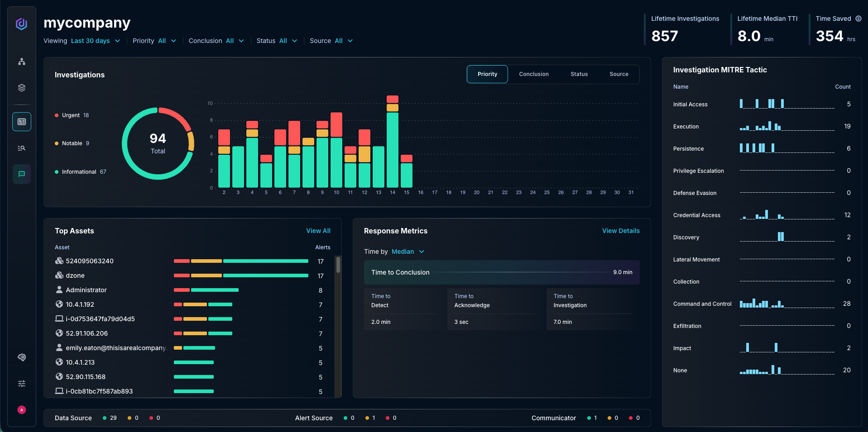Select the Status chart tab
The height and width of the screenshot is (432, 868).
(579, 74)
